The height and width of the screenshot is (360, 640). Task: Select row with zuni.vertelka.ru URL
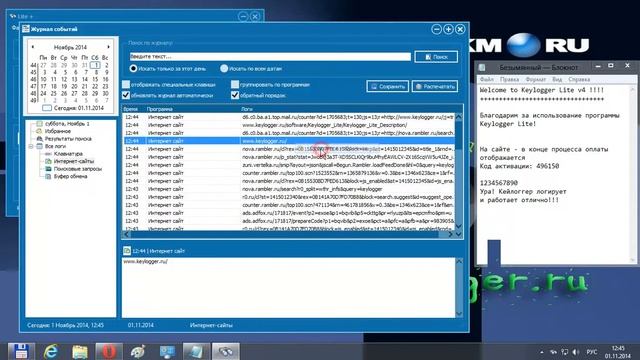[289, 165]
